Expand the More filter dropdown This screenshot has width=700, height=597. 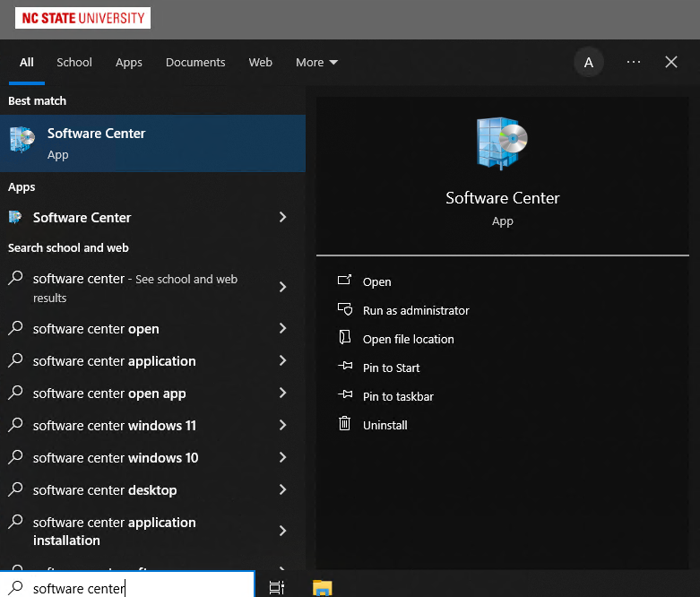tap(316, 62)
